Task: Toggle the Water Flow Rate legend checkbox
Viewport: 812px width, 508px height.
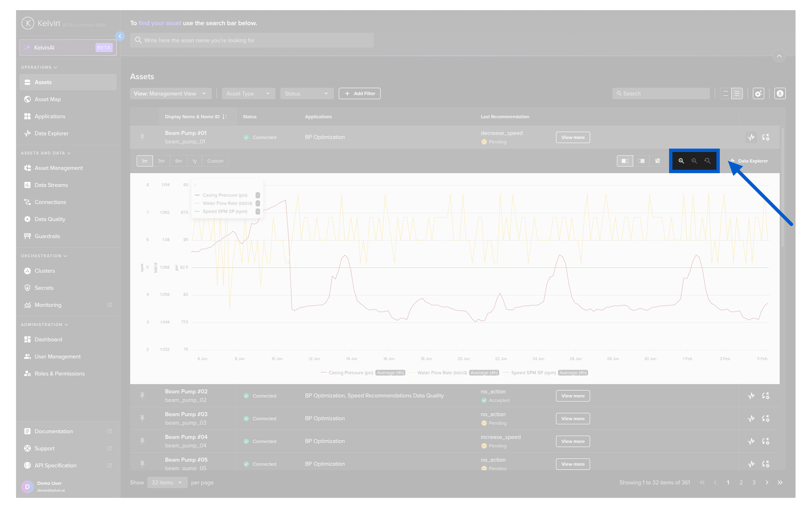Action: [258, 203]
